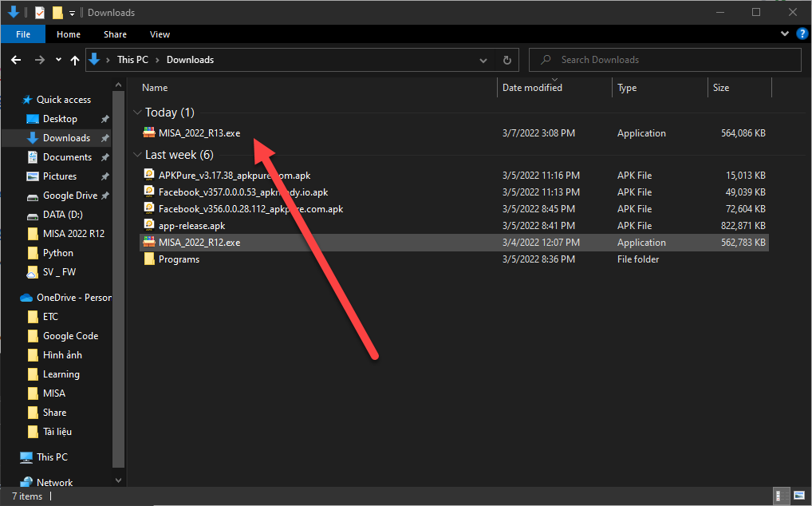Screen dimensions: 812x506
Task: Switch to the Home ribbon tab
Action: click(x=69, y=34)
